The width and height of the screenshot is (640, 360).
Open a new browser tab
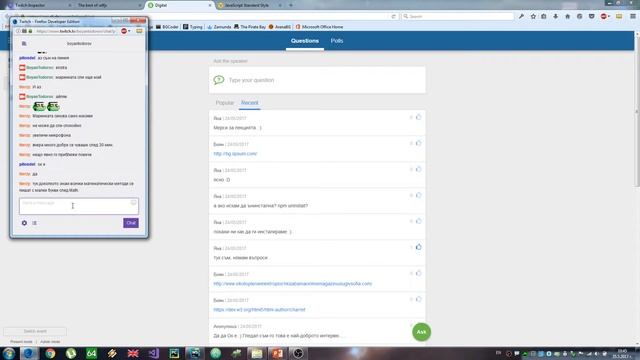coord(291,5)
